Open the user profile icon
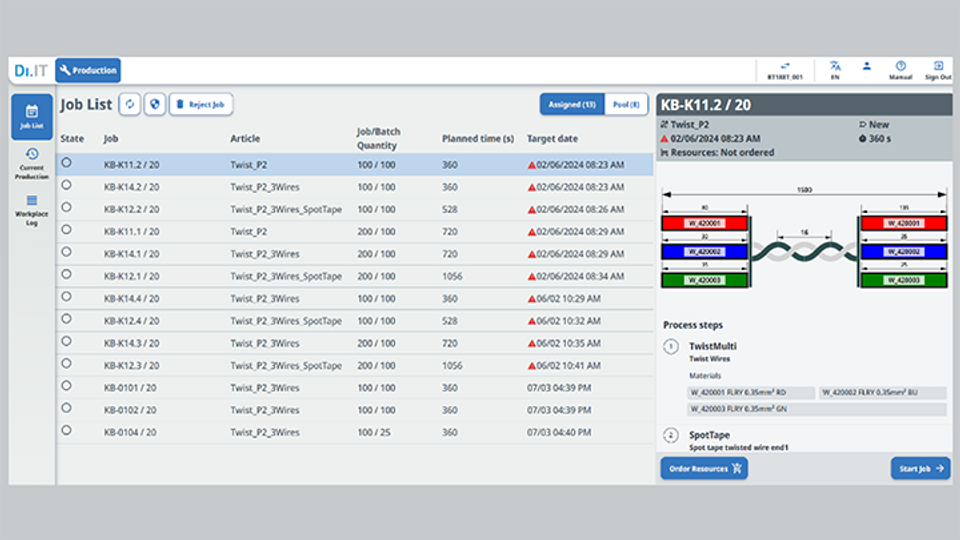Image resolution: width=960 pixels, height=540 pixels. click(x=867, y=68)
